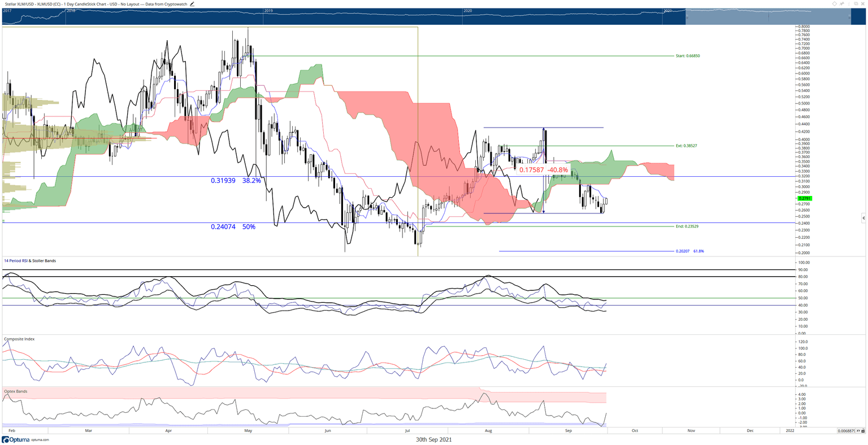
Task: Click the XY button in the bottom-right corner
Action: (858, 431)
